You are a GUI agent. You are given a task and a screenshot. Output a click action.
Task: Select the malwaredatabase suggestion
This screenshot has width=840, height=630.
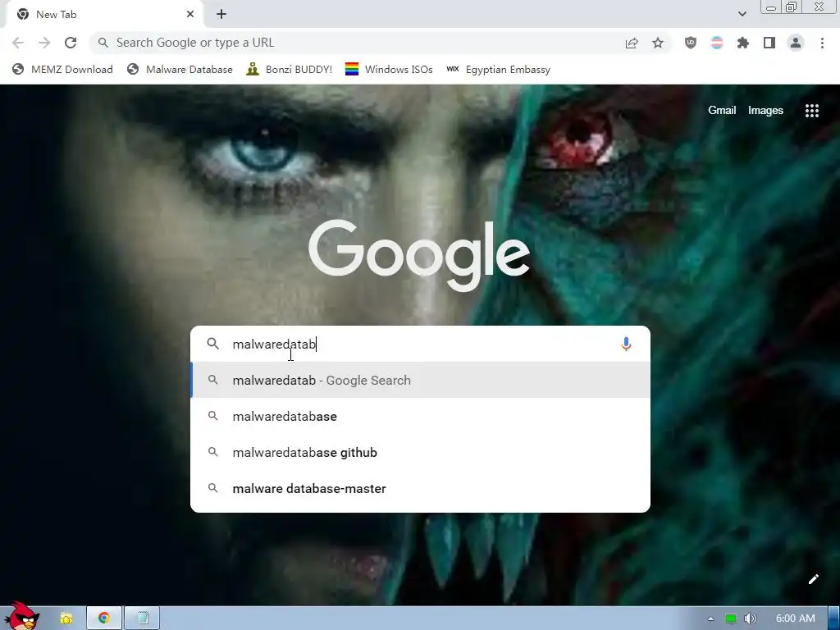coord(421,416)
